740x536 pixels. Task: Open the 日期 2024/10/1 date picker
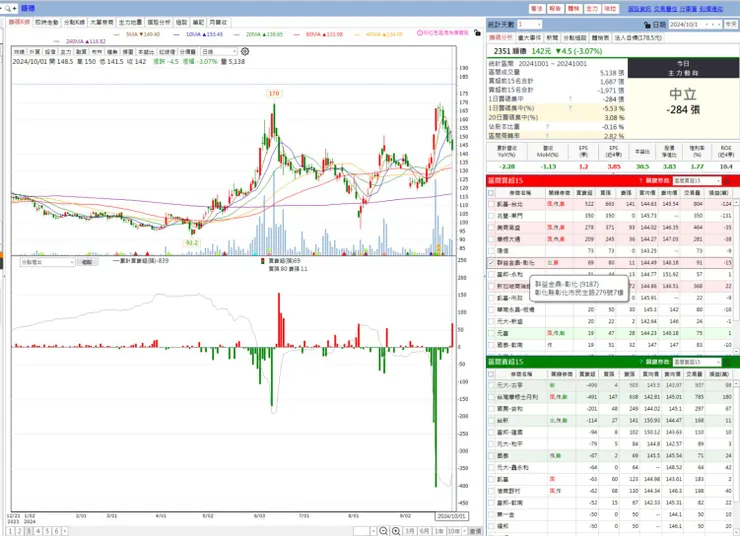pyautogui.click(x=695, y=25)
